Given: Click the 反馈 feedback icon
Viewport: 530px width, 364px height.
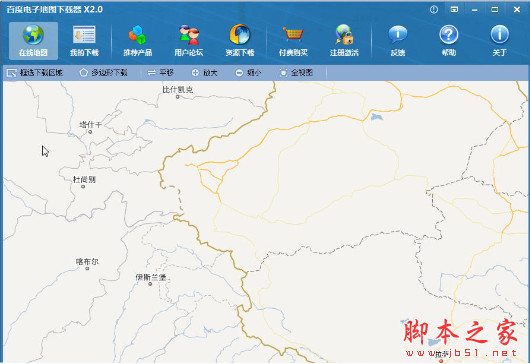Looking at the screenshot, I should [398, 41].
